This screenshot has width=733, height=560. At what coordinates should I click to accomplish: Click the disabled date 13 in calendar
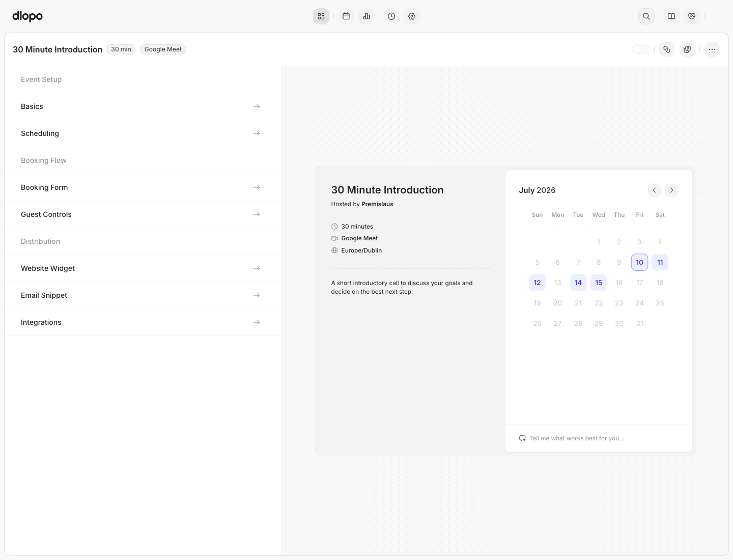558,283
